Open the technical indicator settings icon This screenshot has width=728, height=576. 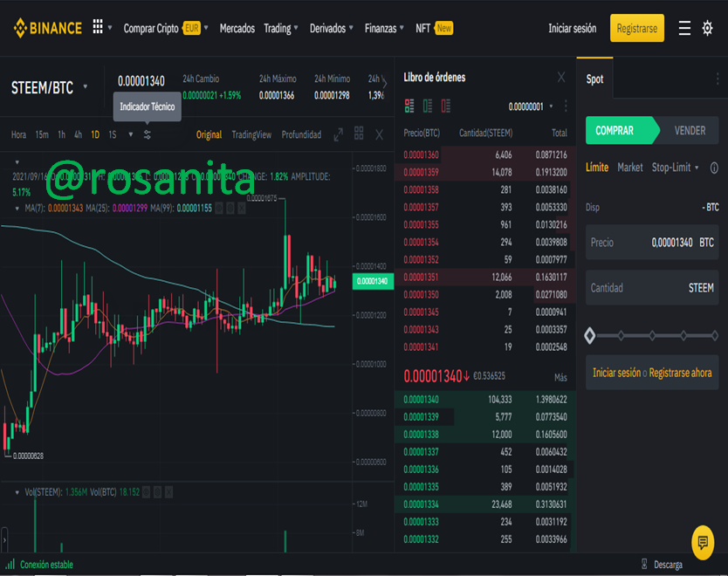pyautogui.click(x=148, y=135)
